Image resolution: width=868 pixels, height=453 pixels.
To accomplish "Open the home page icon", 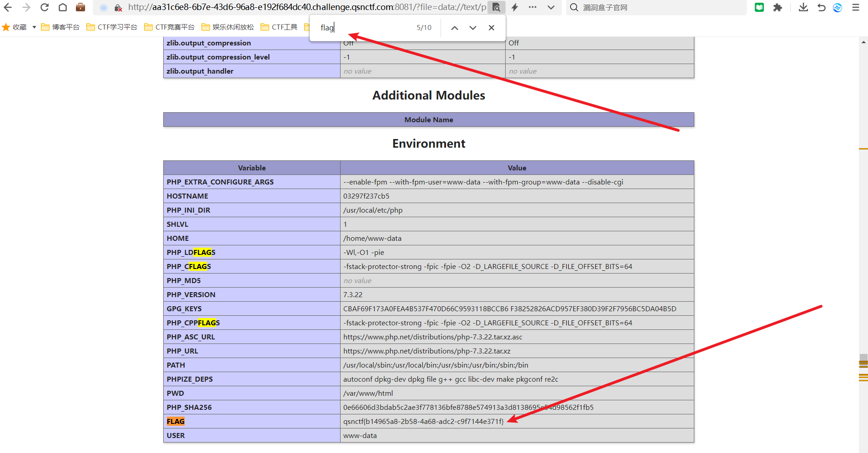I will [x=63, y=7].
